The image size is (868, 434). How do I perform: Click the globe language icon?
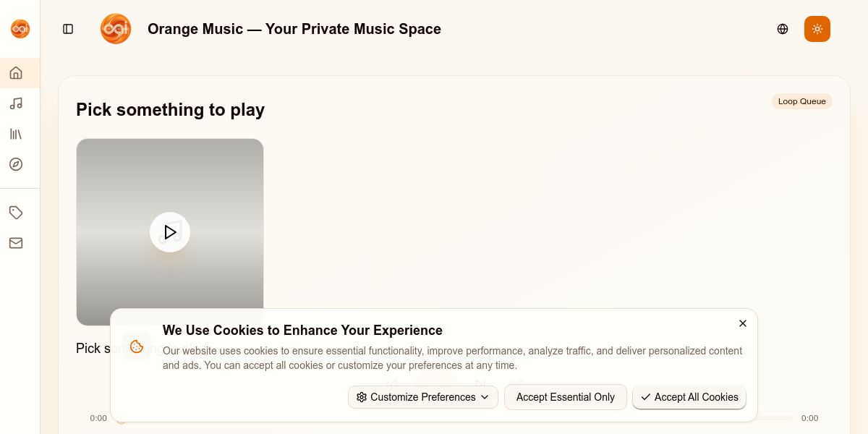(x=783, y=29)
